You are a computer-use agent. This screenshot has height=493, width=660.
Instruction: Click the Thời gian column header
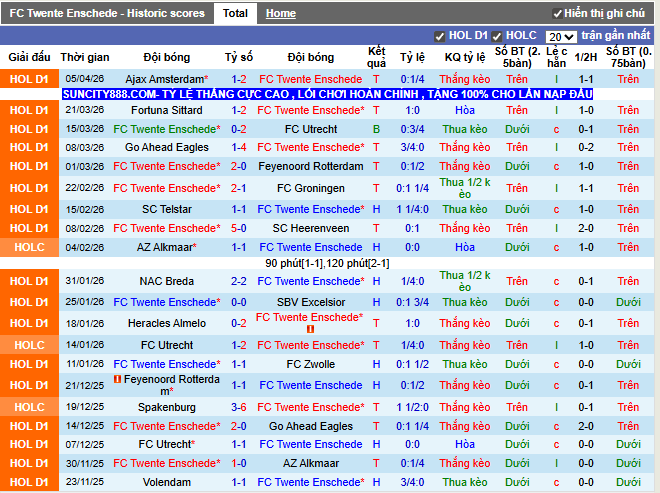coord(85,57)
